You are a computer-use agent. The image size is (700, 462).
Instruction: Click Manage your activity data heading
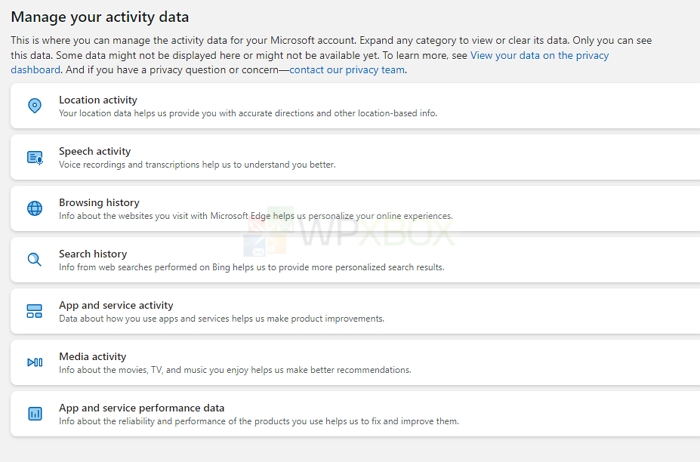[100, 17]
